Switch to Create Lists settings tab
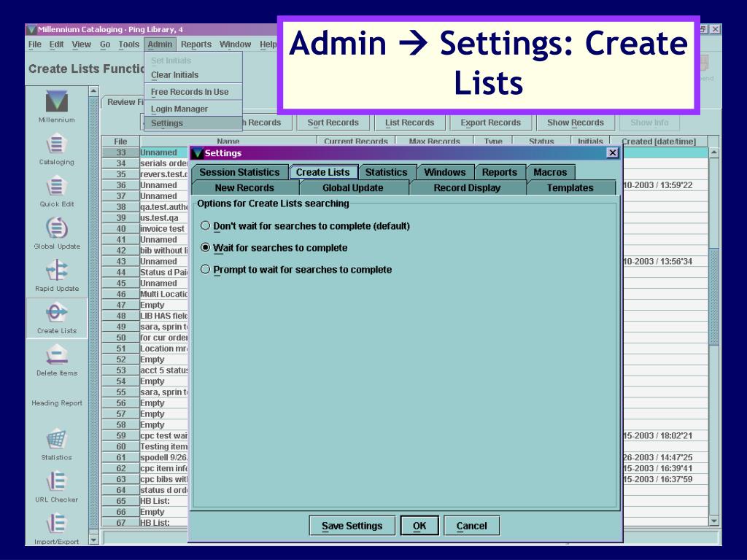Viewport: 747px width, 560px height. tap(323, 172)
